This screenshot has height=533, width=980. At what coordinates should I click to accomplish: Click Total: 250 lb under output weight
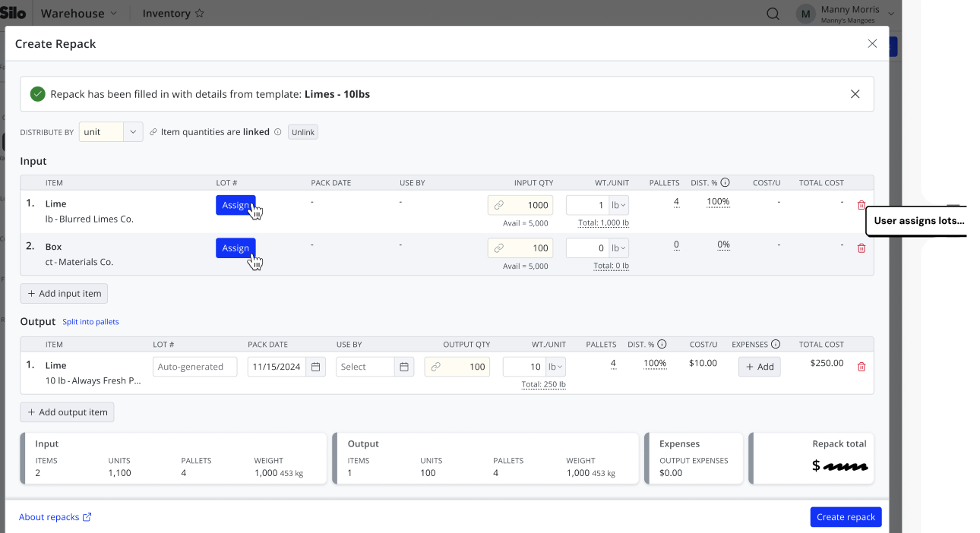pos(544,385)
